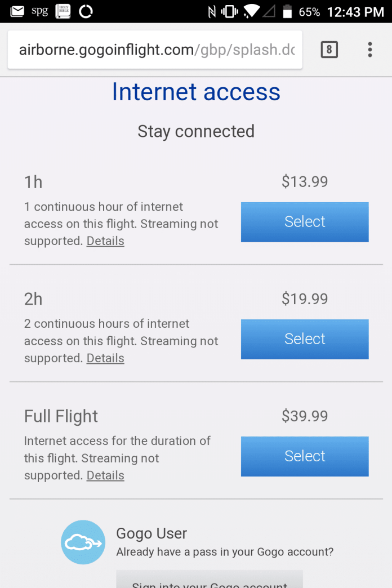The width and height of the screenshot is (392, 588).
Task: Tap the Holy Bible notification icon
Action: [x=63, y=11]
